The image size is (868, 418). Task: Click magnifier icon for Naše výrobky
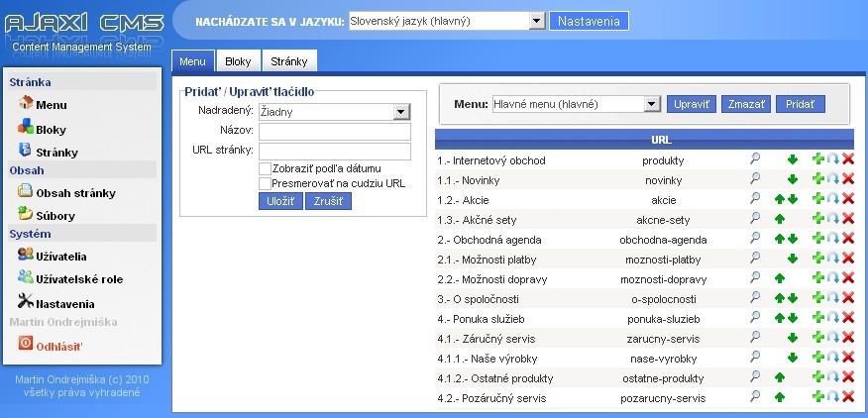(755, 357)
